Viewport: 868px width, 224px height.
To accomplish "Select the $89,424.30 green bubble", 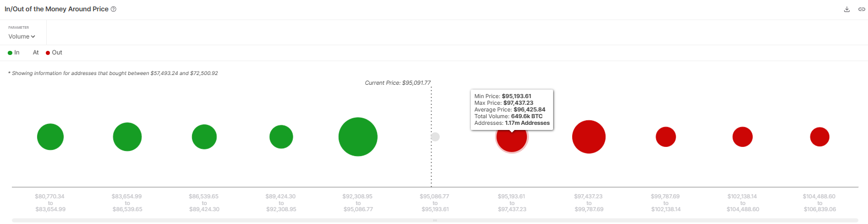I will (281, 137).
